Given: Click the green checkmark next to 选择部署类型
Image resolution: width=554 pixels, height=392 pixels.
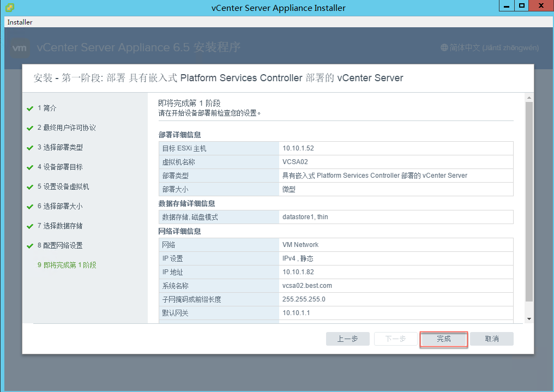Looking at the screenshot, I should pyautogui.click(x=30, y=148).
